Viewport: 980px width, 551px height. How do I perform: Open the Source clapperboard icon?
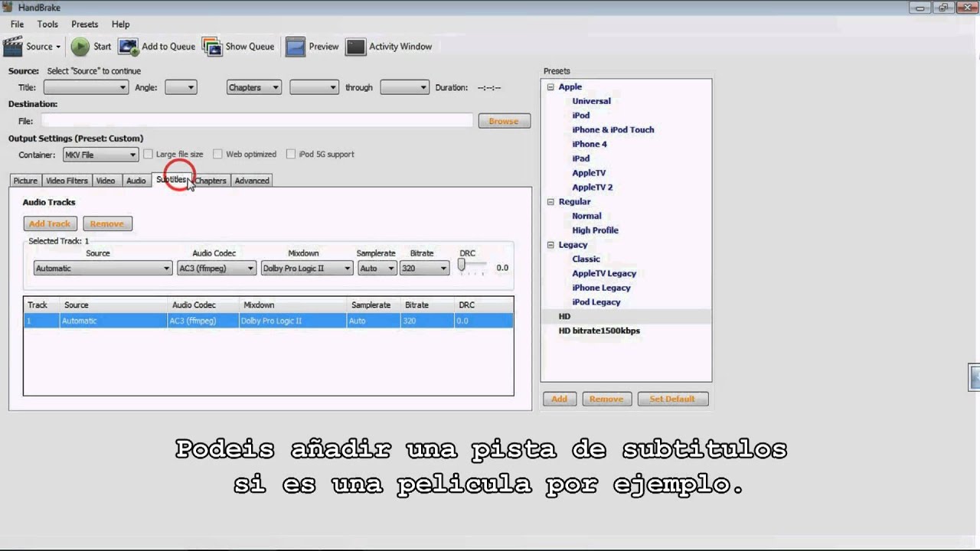13,47
